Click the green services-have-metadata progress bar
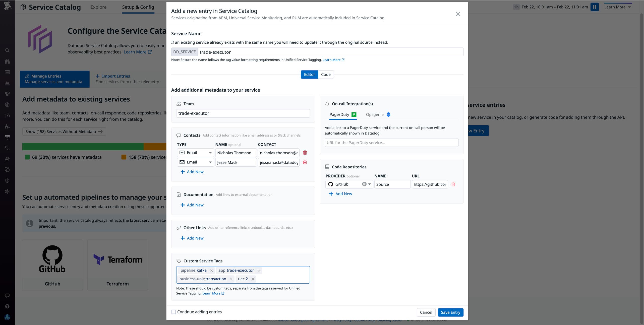 click(83, 147)
